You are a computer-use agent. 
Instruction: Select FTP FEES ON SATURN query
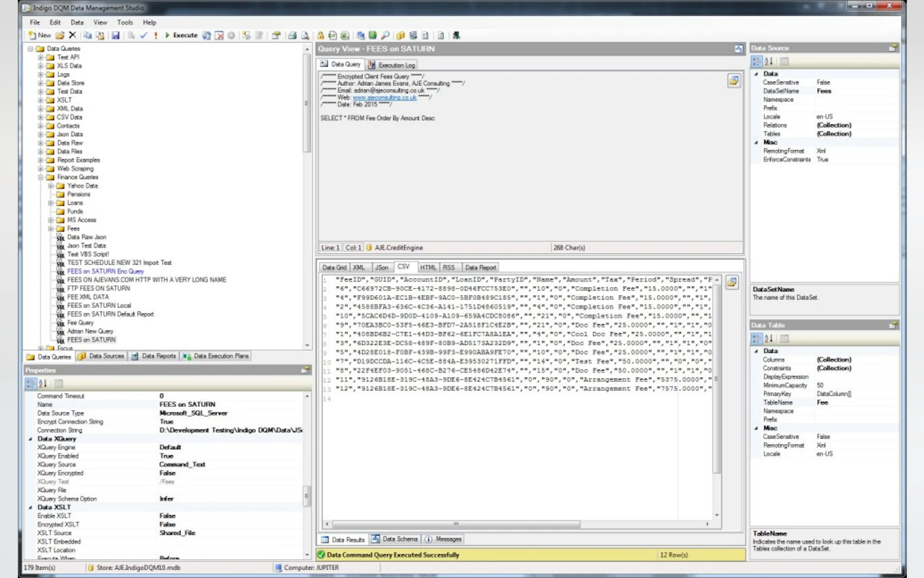pos(99,288)
